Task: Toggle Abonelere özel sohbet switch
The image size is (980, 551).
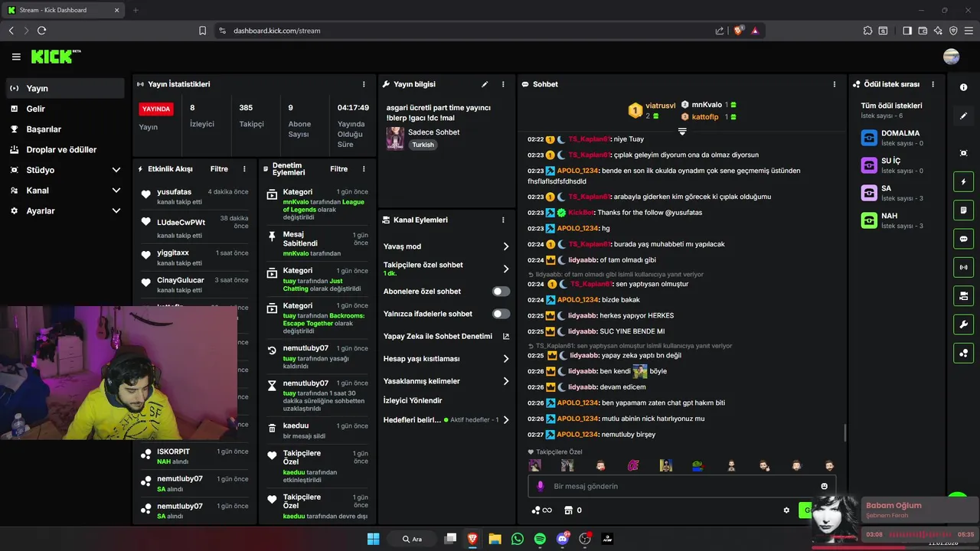Action: (x=501, y=292)
